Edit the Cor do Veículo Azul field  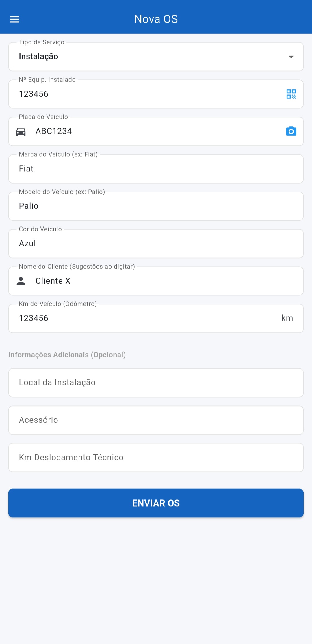[156, 244]
